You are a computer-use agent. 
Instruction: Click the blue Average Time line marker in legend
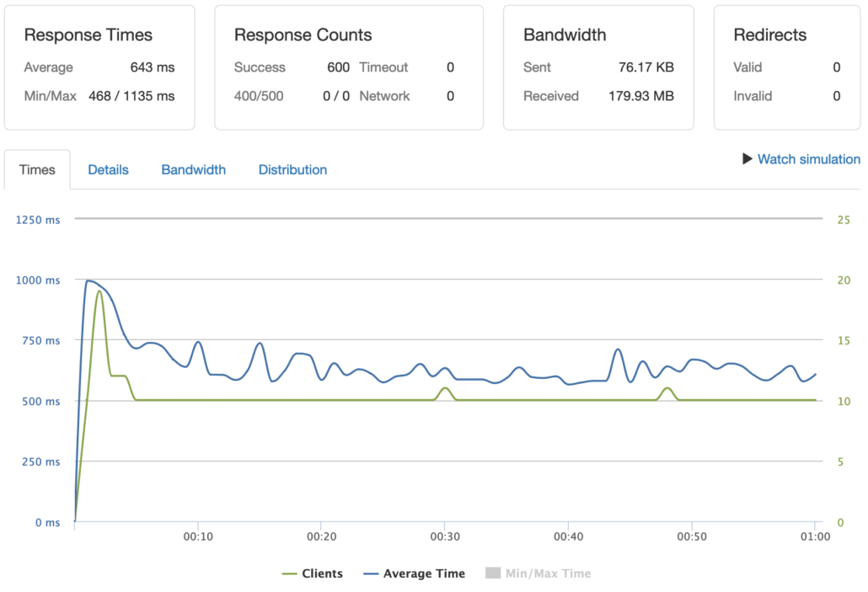point(371,573)
